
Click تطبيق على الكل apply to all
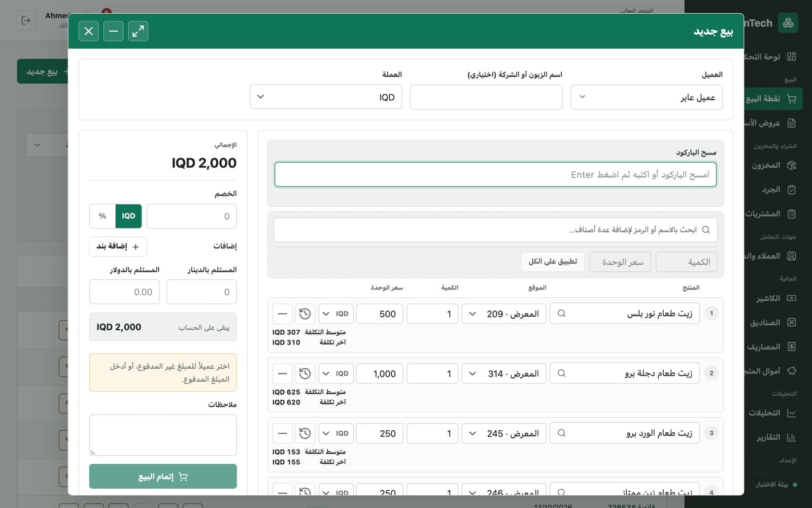[553, 262]
